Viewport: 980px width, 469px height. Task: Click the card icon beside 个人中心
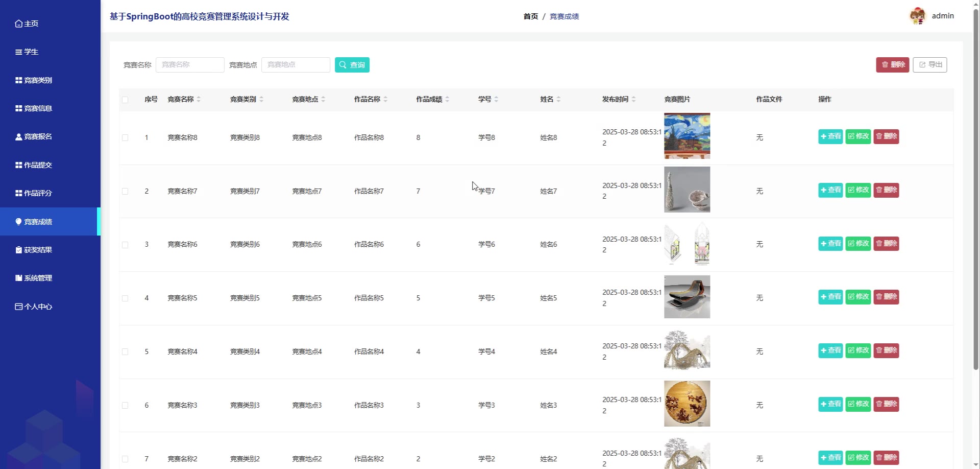(x=19, y=307)
